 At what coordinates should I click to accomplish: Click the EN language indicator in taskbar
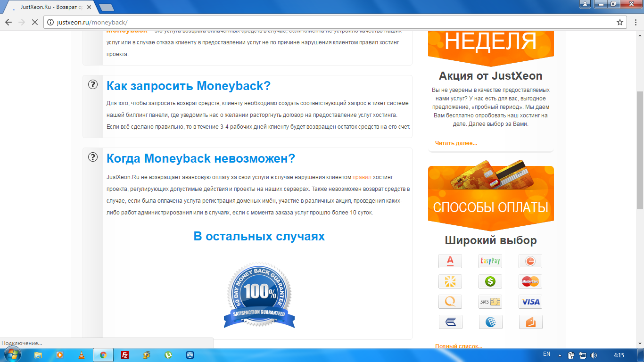[546, 354]
